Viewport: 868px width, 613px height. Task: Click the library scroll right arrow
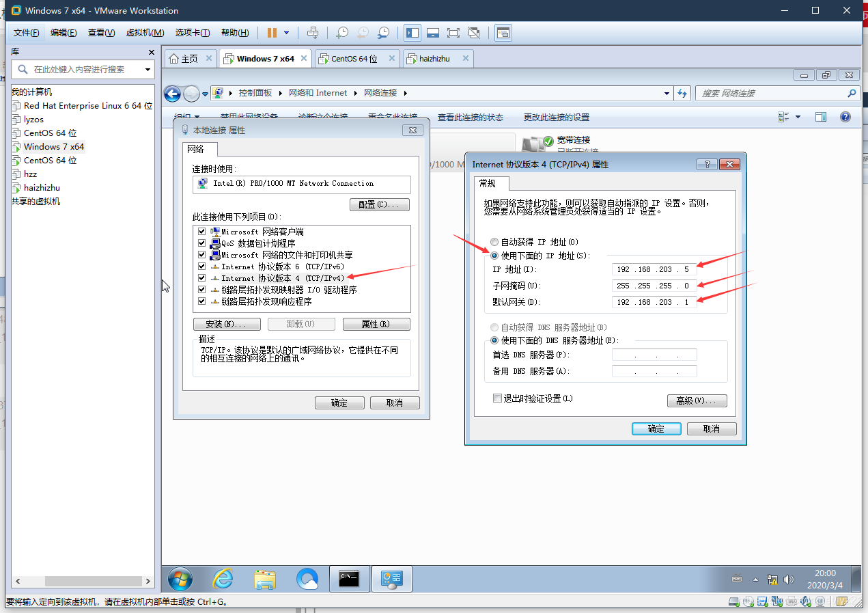coord(148,581)
